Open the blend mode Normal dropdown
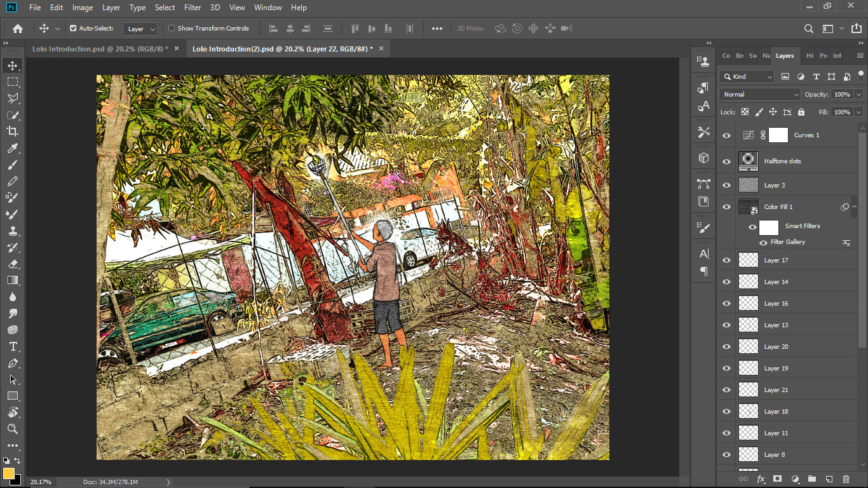This screenshot has height=488, width=868. click(x=760, y=94)
